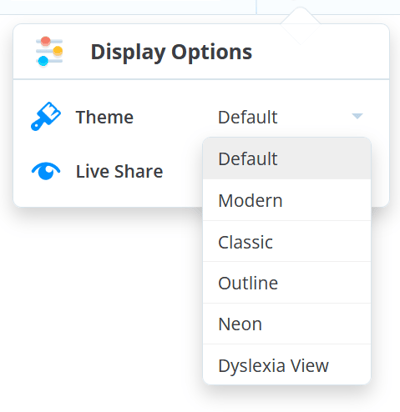This screenshot has height=412, width=400.
Task: Click the Live Share label
Action: (119, 171)
